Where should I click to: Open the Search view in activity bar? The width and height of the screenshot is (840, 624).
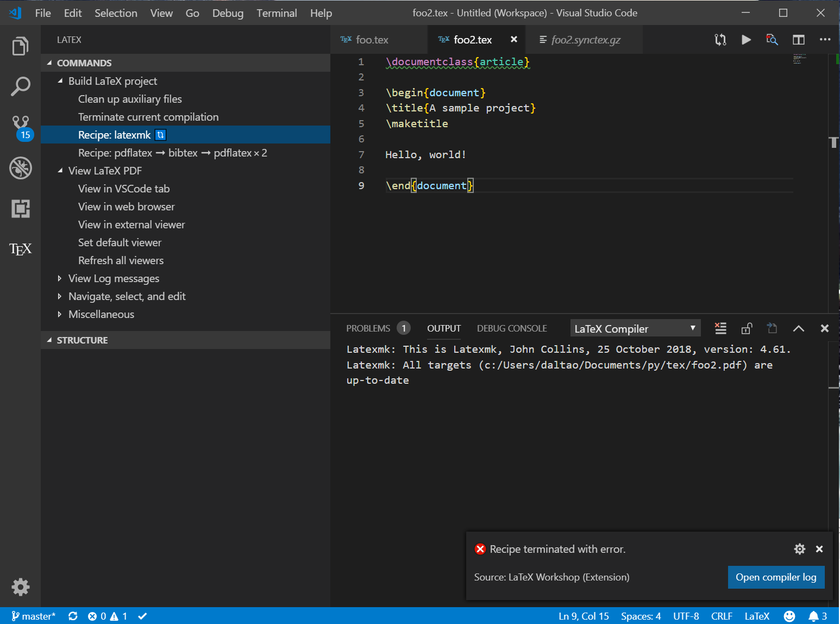click(x=20, y=86)
